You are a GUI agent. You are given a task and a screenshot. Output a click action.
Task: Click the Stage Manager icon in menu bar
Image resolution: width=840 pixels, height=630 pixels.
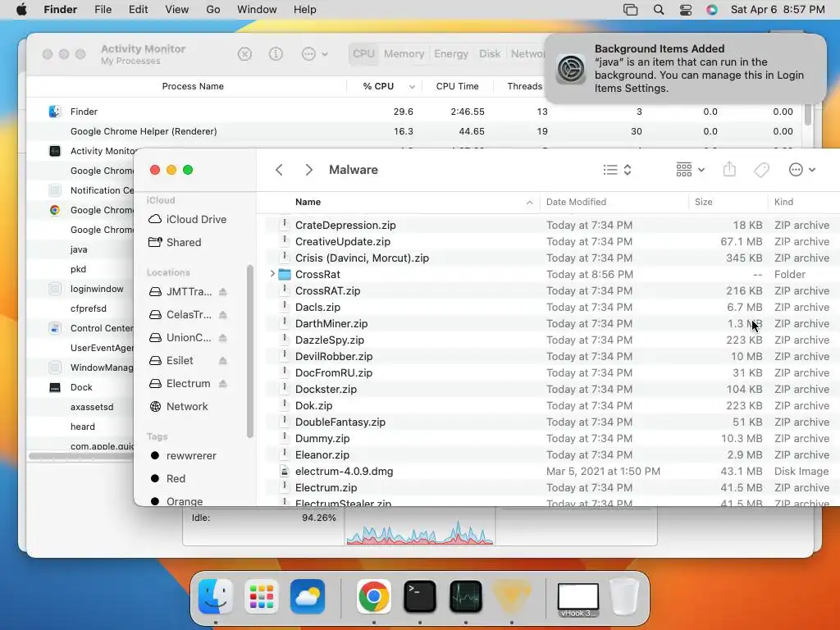coord(631,10)
